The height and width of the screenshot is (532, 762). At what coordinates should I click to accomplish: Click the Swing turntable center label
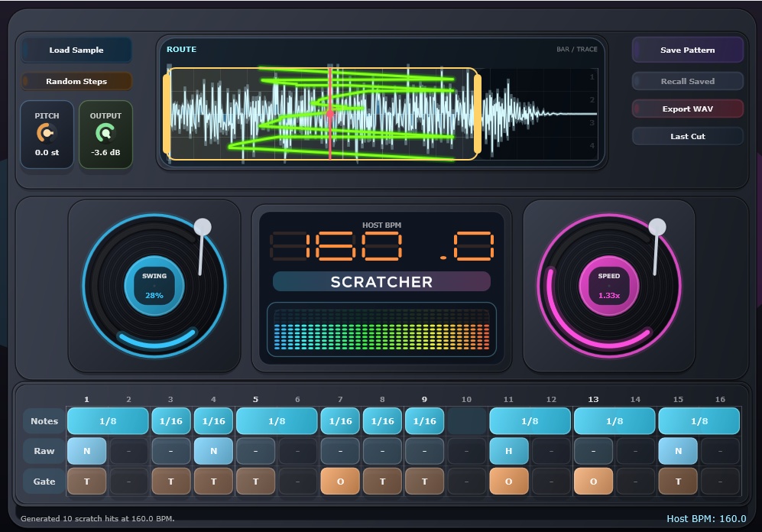(154, 286)
